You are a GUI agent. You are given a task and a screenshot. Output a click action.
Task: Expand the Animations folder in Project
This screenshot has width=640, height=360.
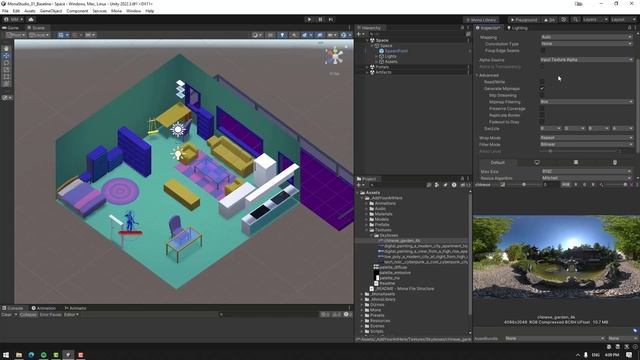point(367,203)
